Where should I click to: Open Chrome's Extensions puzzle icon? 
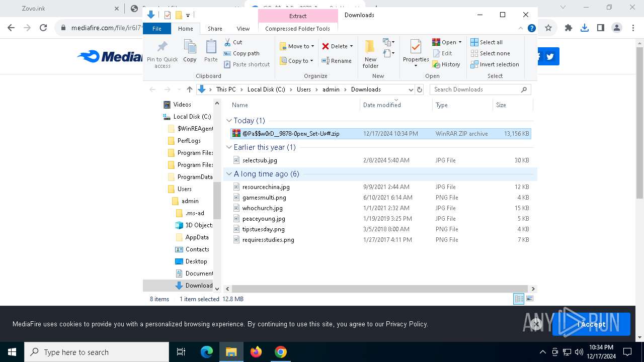(569, 28)
